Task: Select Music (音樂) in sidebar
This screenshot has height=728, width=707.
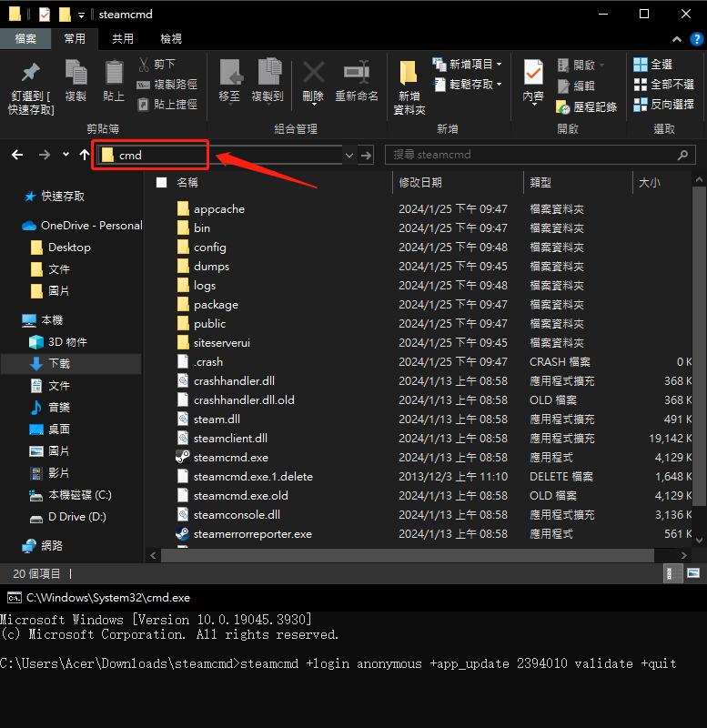Action: pos(50,408)
